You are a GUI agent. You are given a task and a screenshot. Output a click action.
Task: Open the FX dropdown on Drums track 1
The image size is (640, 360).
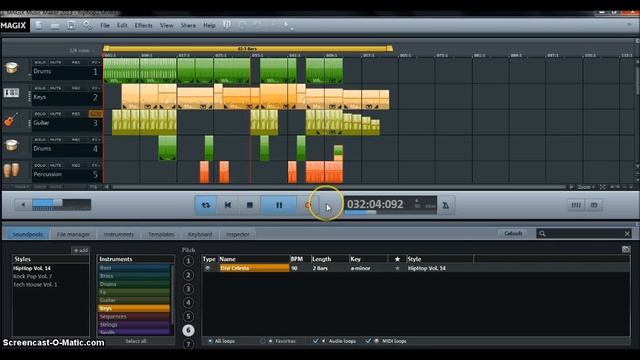tap(95, 62)
